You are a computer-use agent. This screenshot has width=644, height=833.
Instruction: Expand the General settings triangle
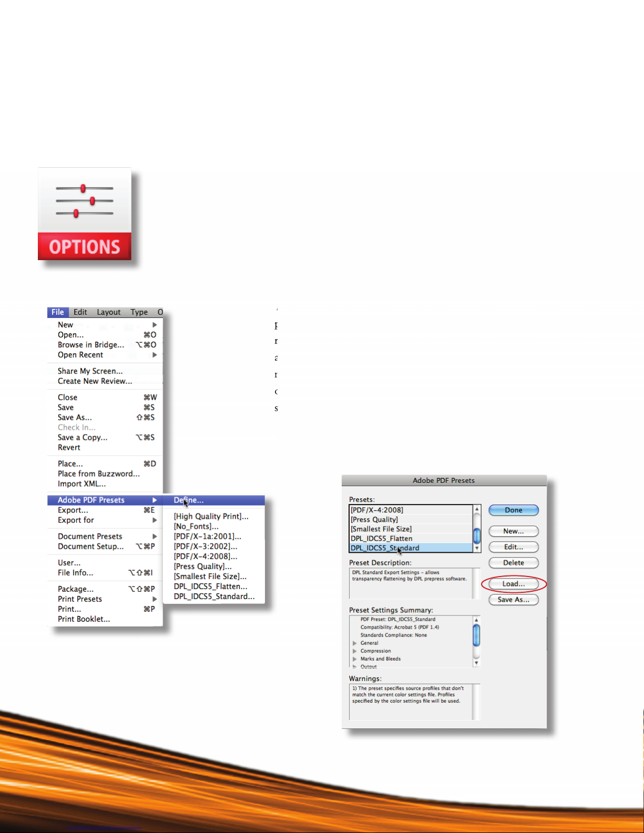355,643
